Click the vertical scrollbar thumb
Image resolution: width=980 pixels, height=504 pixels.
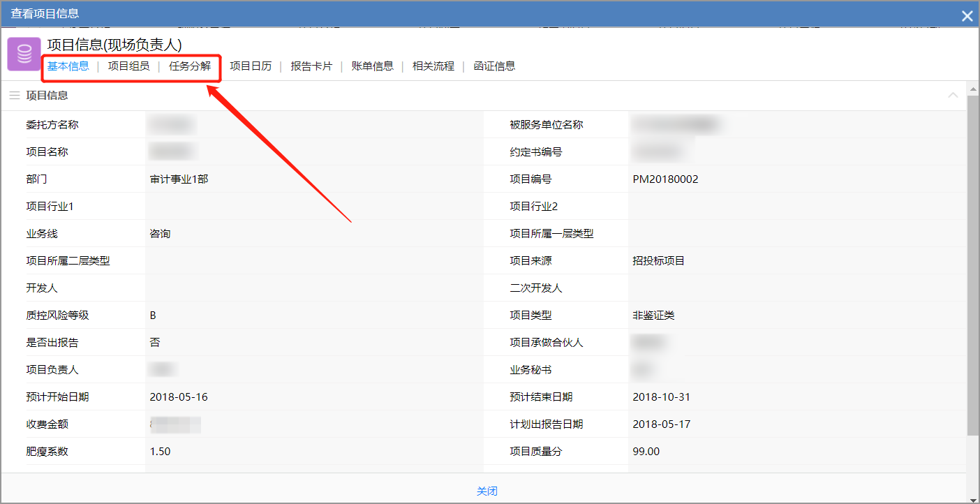click(x=973, y=265)
